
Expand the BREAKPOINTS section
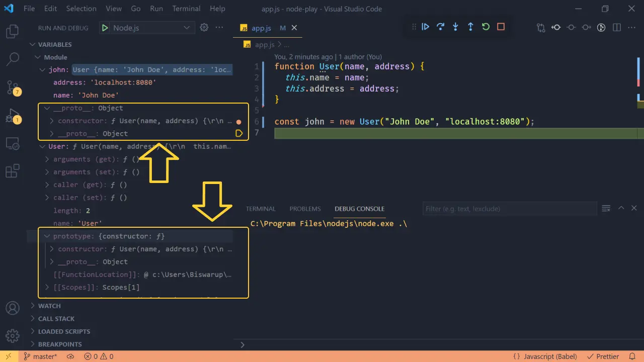(x=130, y=344)
